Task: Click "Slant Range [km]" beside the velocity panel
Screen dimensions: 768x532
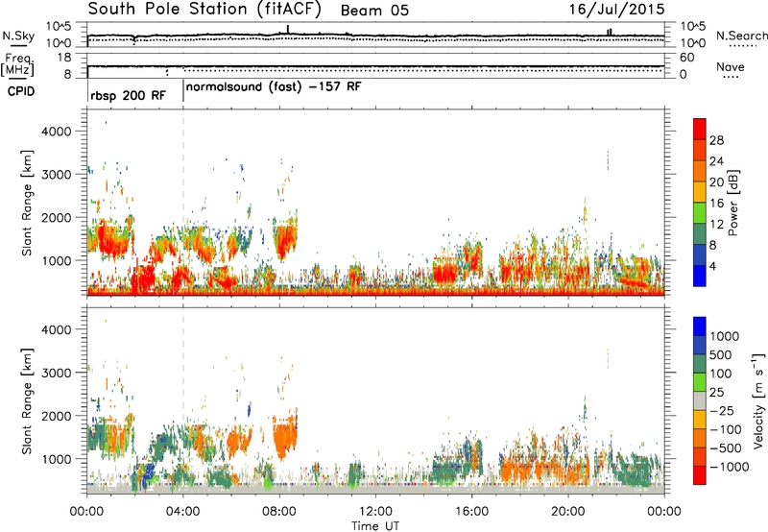Action: click(x=28, y=401)
